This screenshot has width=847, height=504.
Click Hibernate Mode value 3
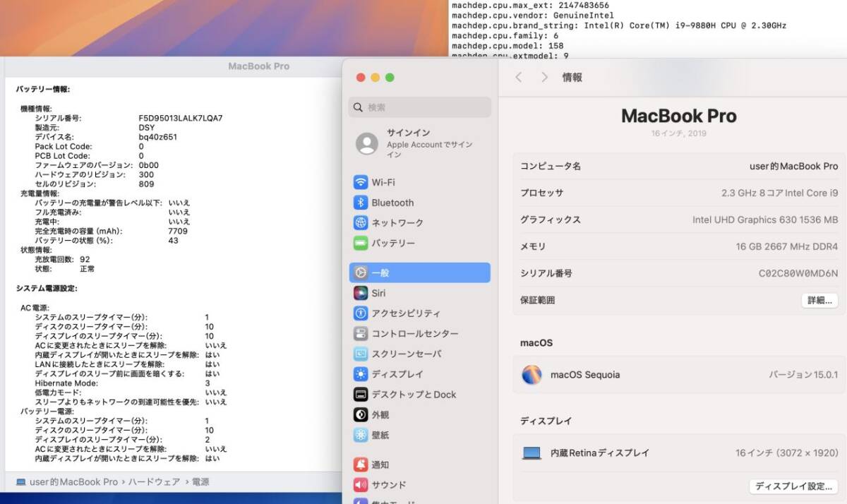(x=208, y=383)
